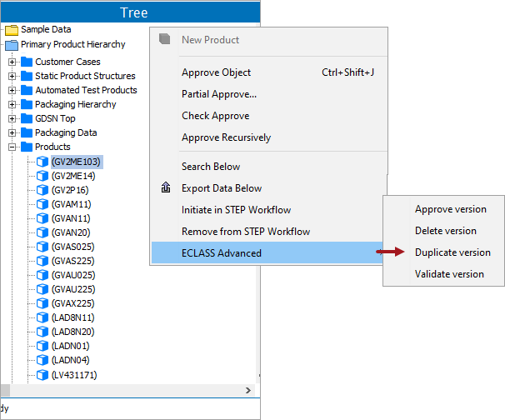
Task: Choose Initiate in STEP Workflow
Action: (267, 210)
